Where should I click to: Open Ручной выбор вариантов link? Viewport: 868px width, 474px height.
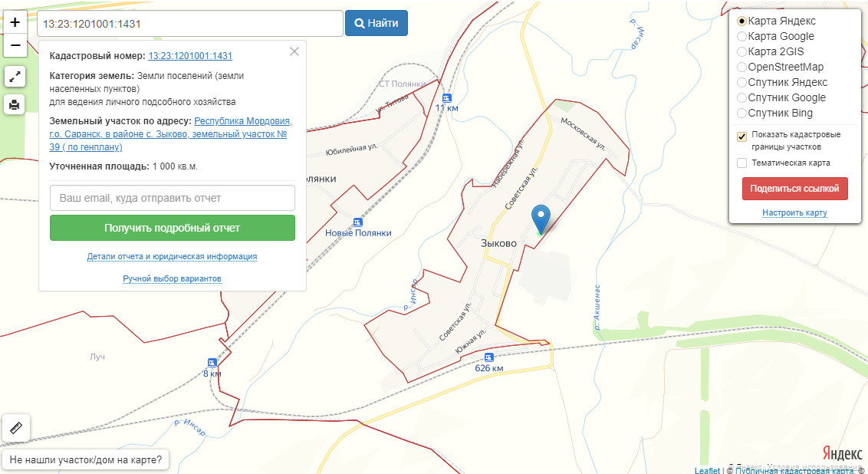[173, 278]
